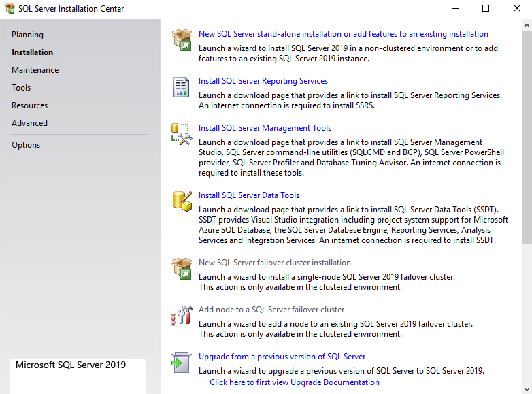This screenshot has height=394, width=532.
Task: Switch to the Maintenance section
Action: pyautogui.click(x=35, y=70)
